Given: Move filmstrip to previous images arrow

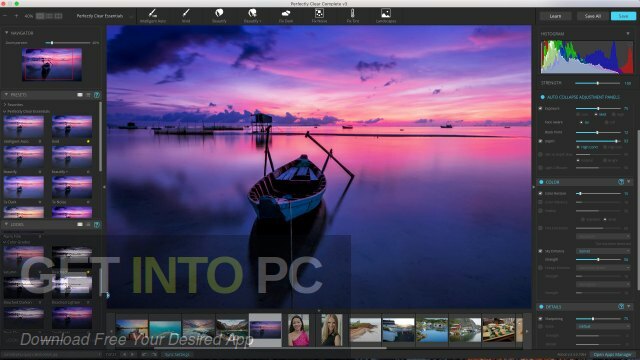Looking at the screenshot, I should tap(111, 331).
